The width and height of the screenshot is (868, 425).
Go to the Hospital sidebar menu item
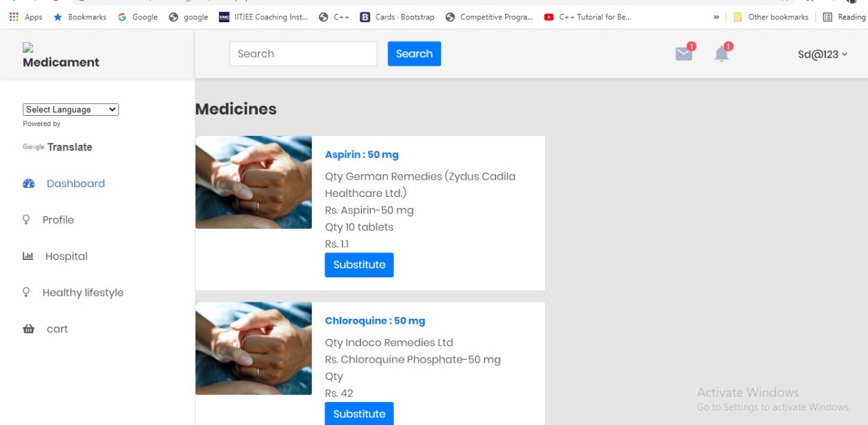point(67,257)
